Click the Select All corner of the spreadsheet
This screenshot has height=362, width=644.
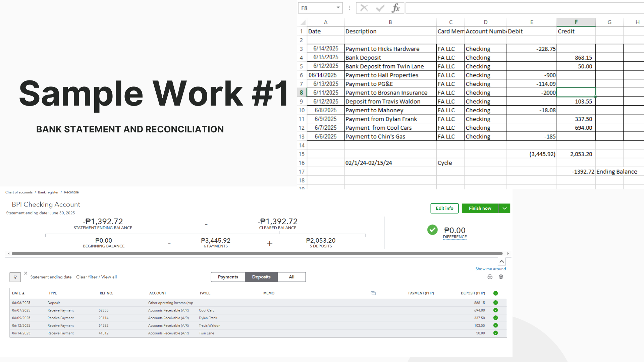(x=303, y=22)
